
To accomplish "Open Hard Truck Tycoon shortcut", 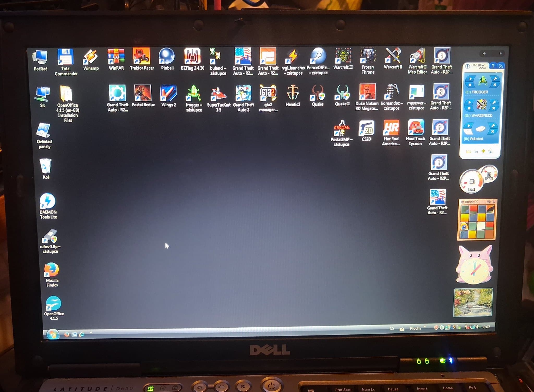I will (x=415, y=133).
